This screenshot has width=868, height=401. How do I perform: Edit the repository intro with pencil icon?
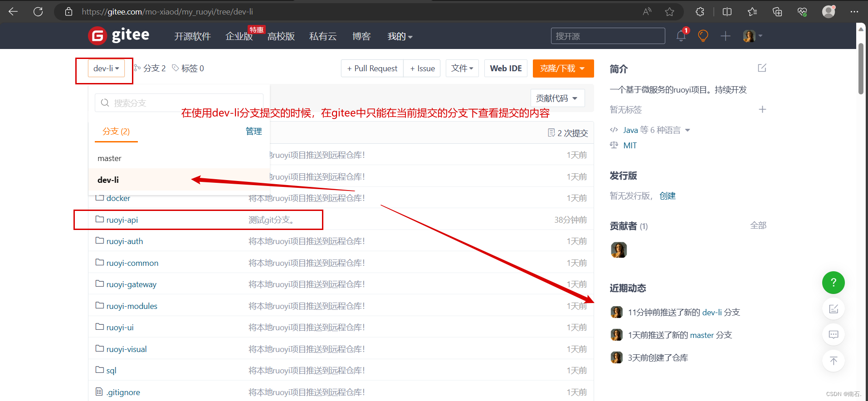(x=762, y=68)
